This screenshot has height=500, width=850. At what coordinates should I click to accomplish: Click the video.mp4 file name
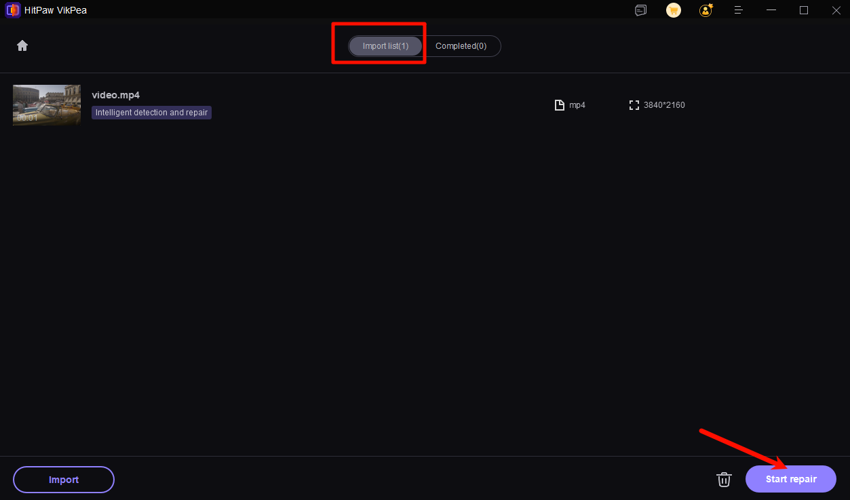pyautogui.click(x=116, y=95)
